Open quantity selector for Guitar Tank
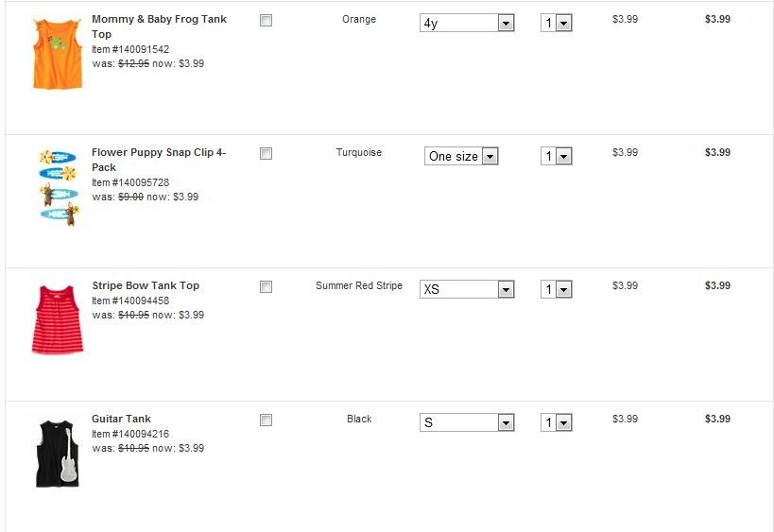774x532 pixels. tap(557, 423)
